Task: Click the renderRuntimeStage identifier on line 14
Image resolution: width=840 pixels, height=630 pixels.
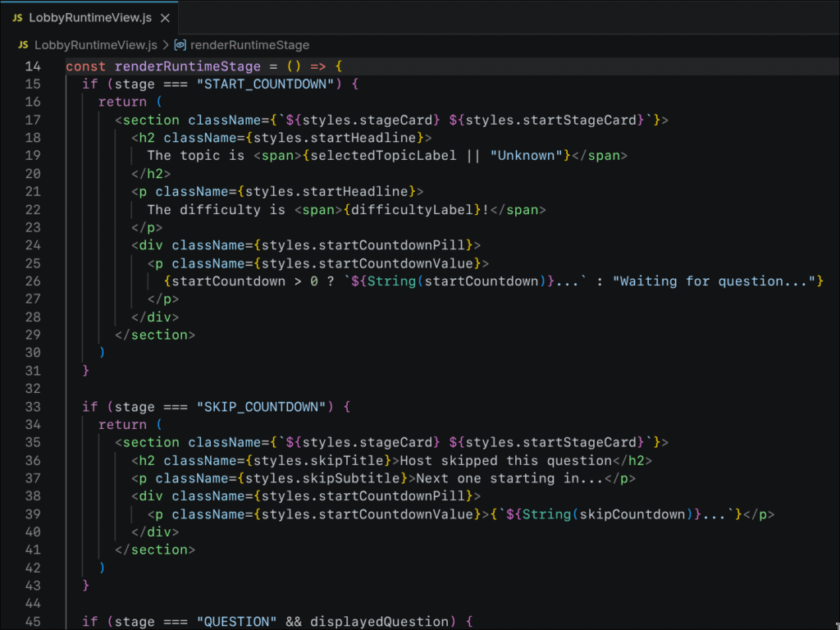Action: click(188, 66)
